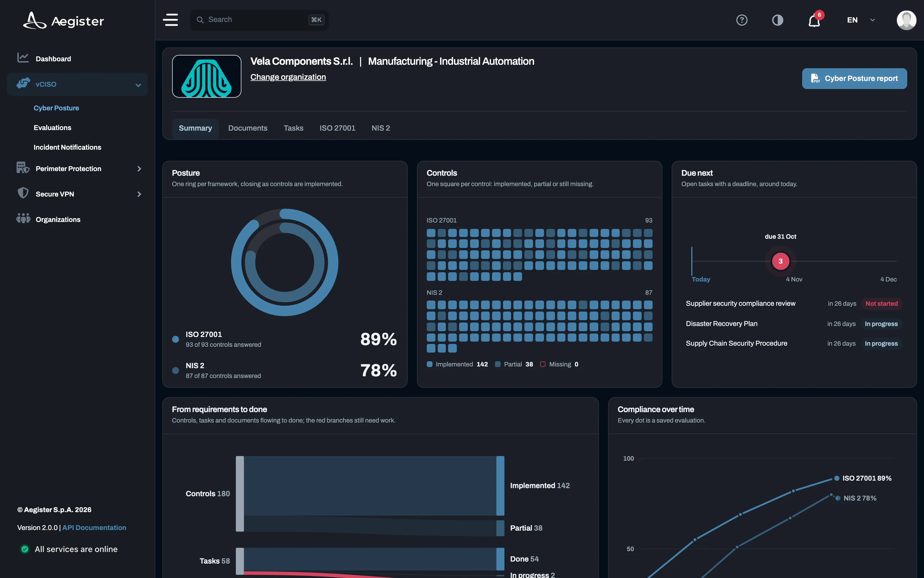Click into the Search field
This screenshot has height=578, width=924.
coord(259,19)
